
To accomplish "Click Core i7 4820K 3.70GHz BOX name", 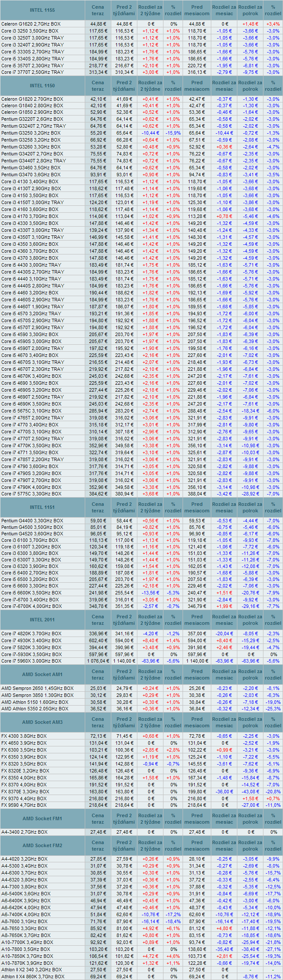I will (31, 634).
